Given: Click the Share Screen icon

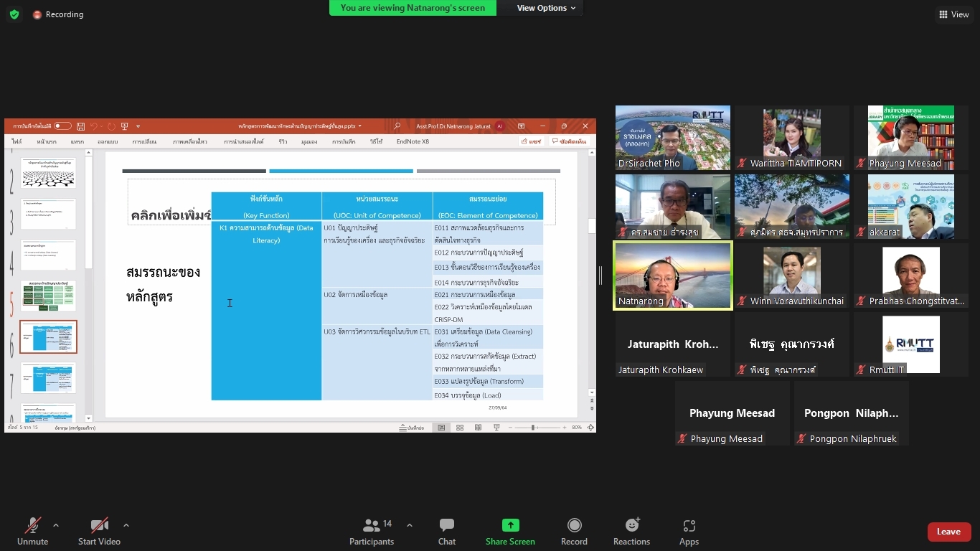Looking at the screenshot, I should 510,526.
